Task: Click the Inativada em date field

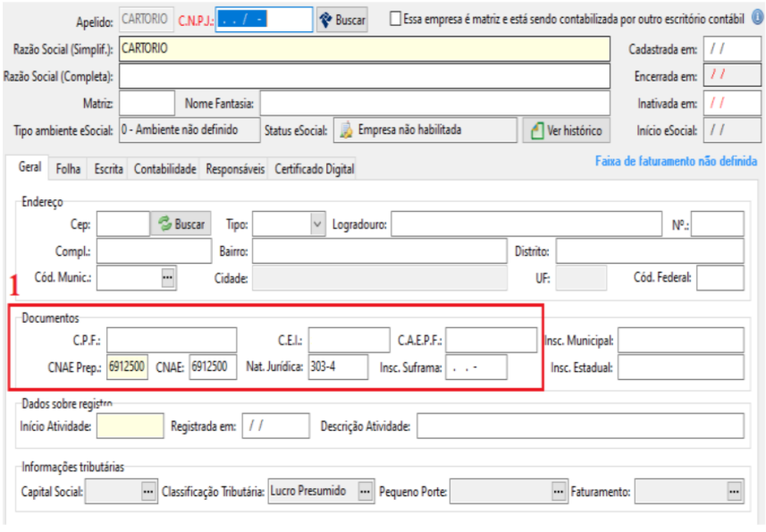Action: (732, 103)
